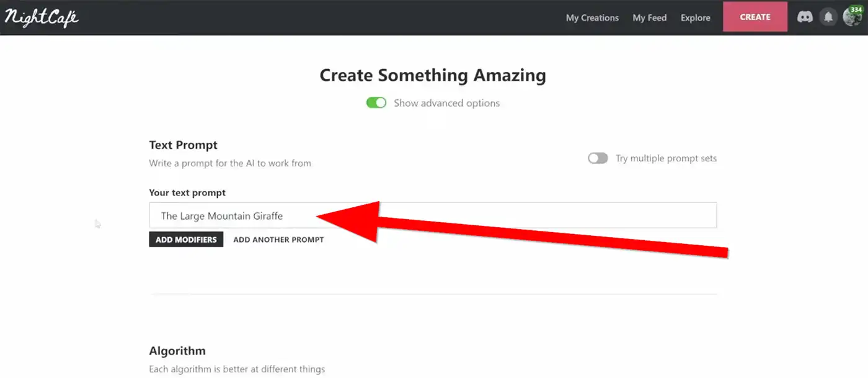Open the Explore page

[695, 17]
